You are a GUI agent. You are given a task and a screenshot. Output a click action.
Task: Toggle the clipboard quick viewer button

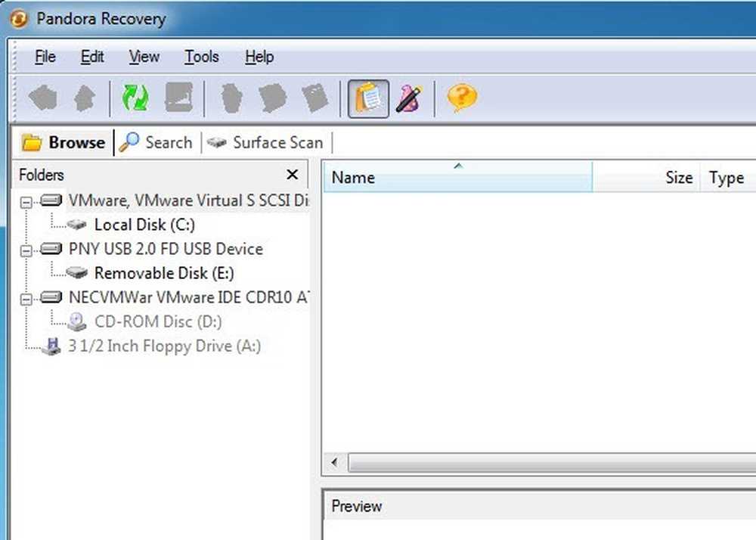coord(368,99)
